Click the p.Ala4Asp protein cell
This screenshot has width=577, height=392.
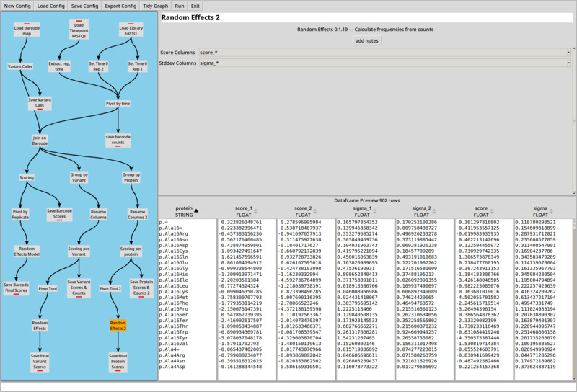172,367
